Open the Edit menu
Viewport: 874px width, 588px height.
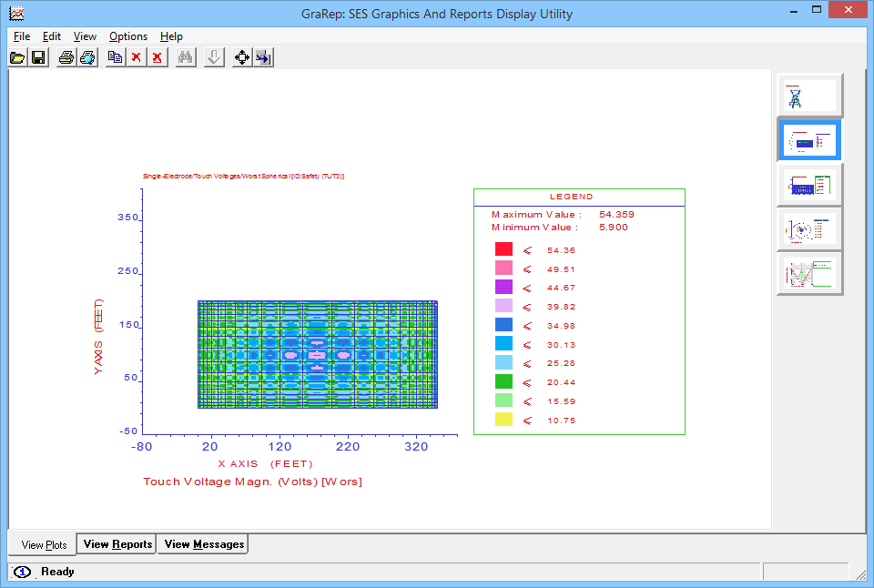[52, 36]
